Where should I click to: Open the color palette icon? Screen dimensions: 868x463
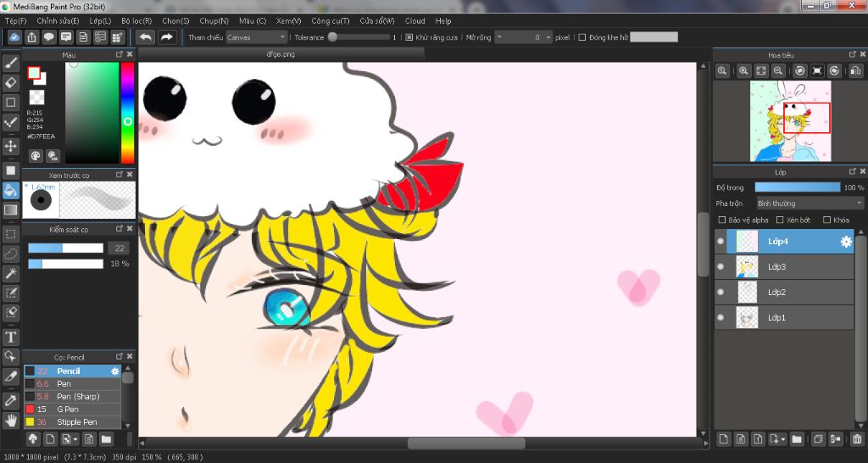pyautogui.click(x=36, y=156)
